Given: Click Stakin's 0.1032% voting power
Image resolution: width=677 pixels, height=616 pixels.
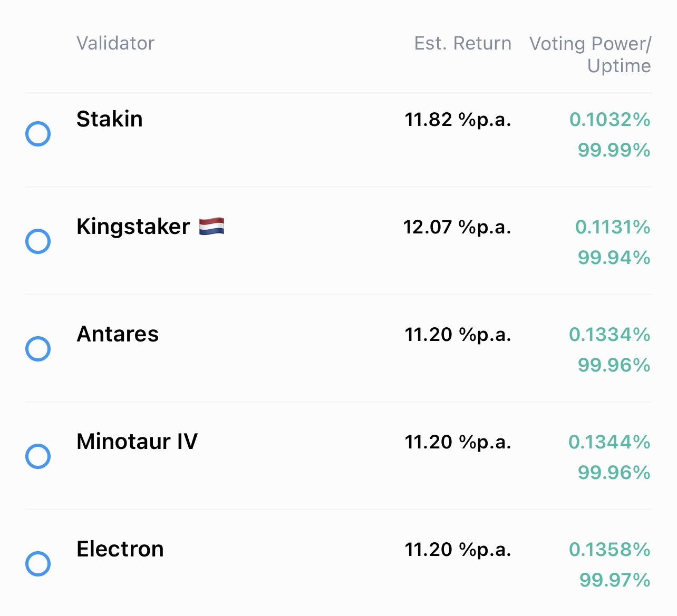Looking at the screenshot, I should 610,120.
